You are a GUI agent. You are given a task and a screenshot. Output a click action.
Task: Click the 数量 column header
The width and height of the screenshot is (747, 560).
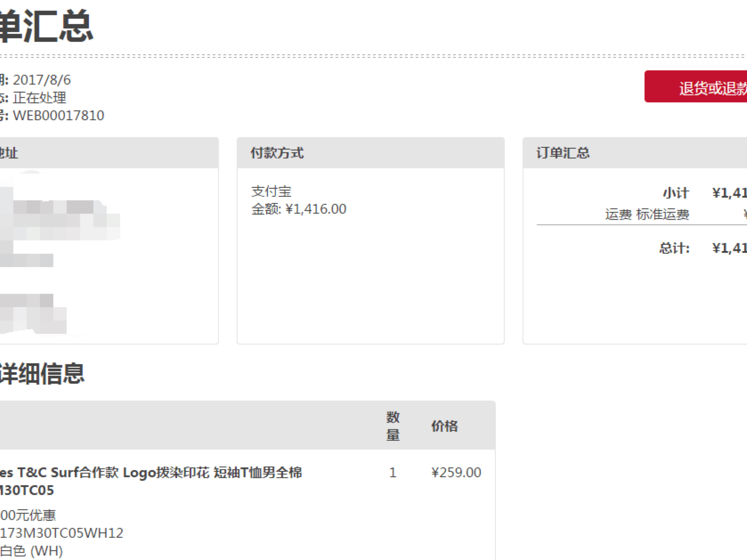393,426
